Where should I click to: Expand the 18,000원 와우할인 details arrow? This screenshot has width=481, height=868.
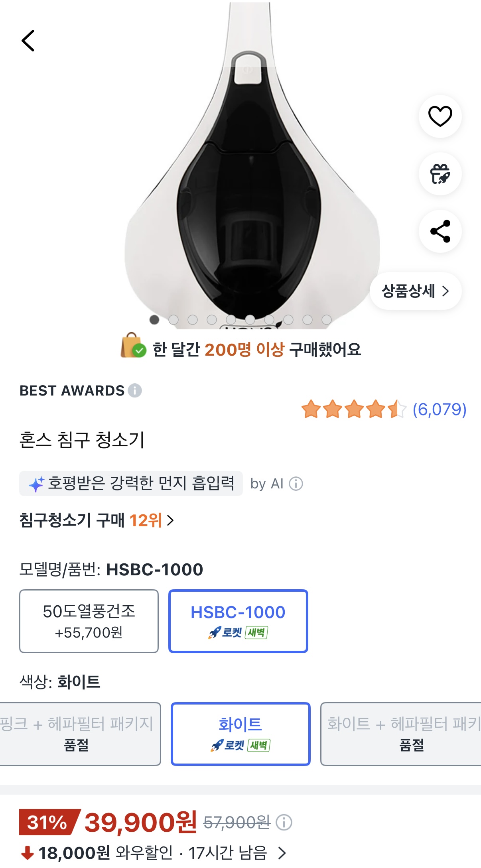282,853
